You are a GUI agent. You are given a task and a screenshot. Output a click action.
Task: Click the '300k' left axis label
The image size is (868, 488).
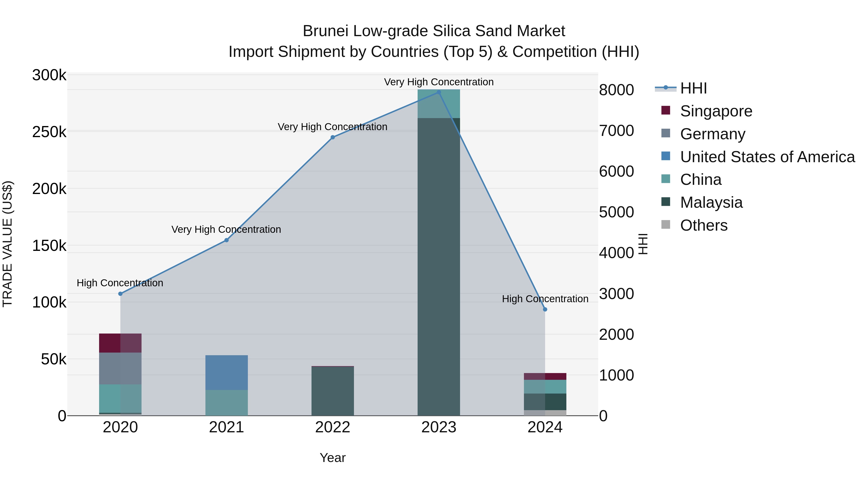[49, 75]
